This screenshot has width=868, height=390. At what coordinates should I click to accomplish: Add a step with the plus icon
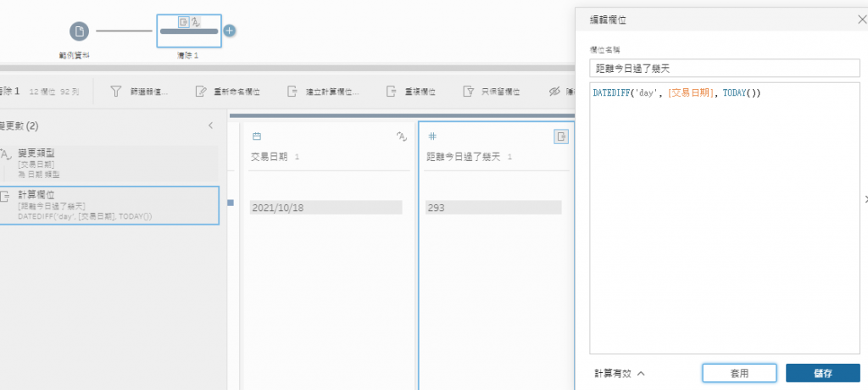(x=230, y=31)
